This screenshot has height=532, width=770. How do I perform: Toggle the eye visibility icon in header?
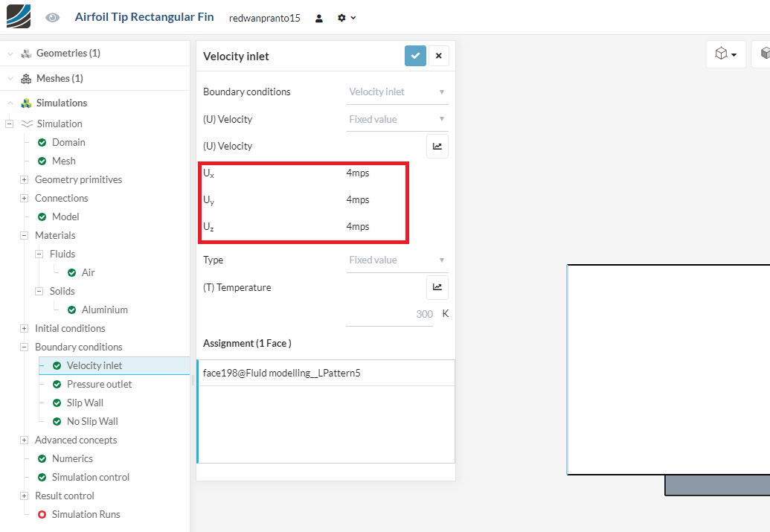(52, 17)
